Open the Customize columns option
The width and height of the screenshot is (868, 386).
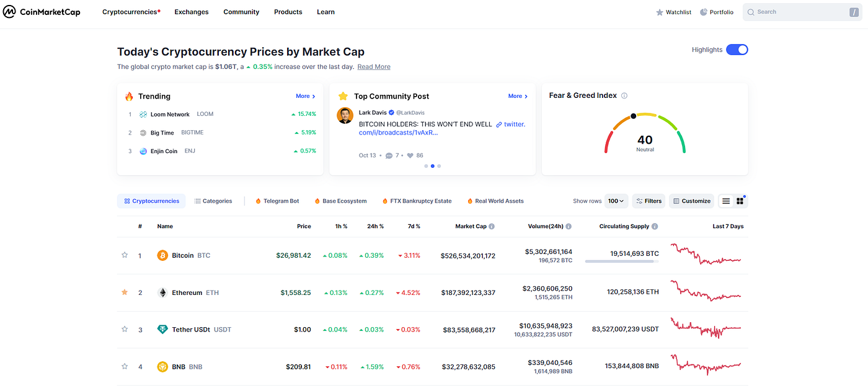(691, 201)
